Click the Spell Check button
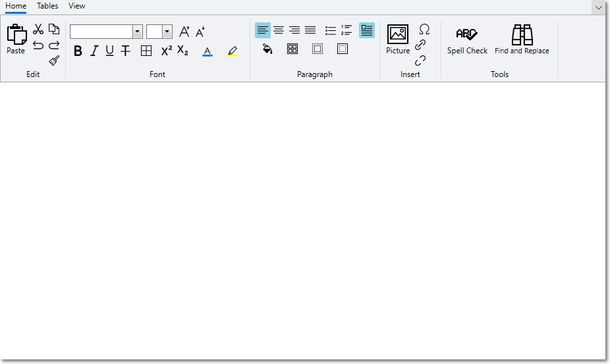 467,39
